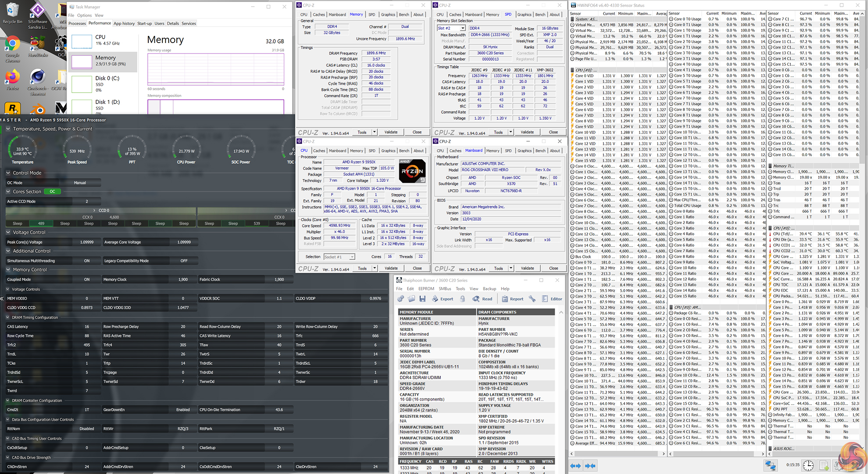Switch to the Processes tab in Task Manager
868x474 pixels.
coord(77,23)
